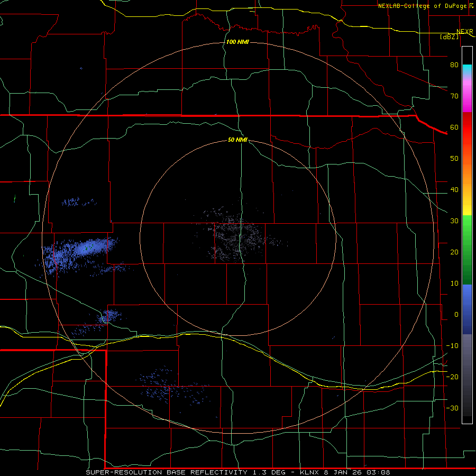Click the 100 NMI range ring label
The width and height of the screenshot is (476, 476).
coord(237,42)
